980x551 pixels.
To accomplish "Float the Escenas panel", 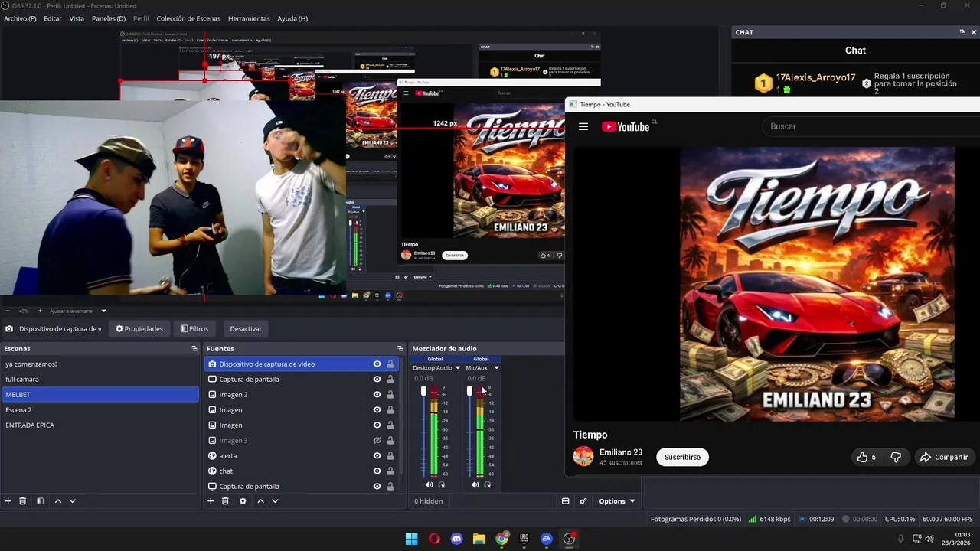I will (194, 348).
